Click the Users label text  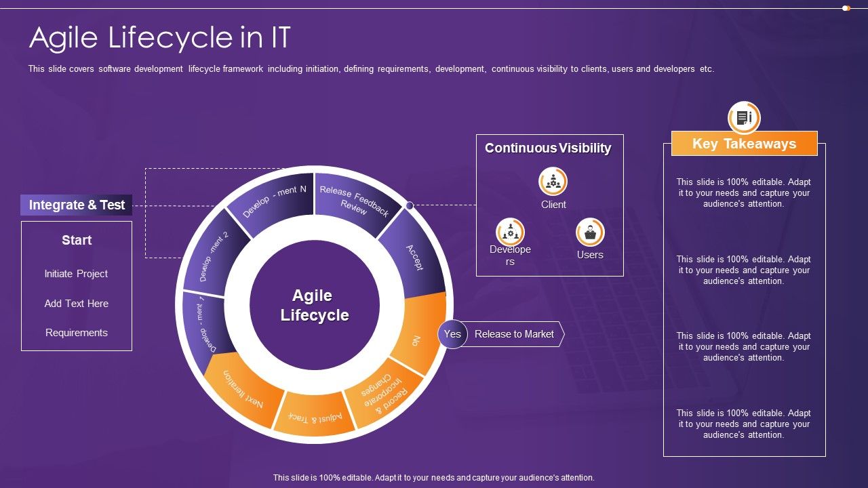click(x=590, y=255)
